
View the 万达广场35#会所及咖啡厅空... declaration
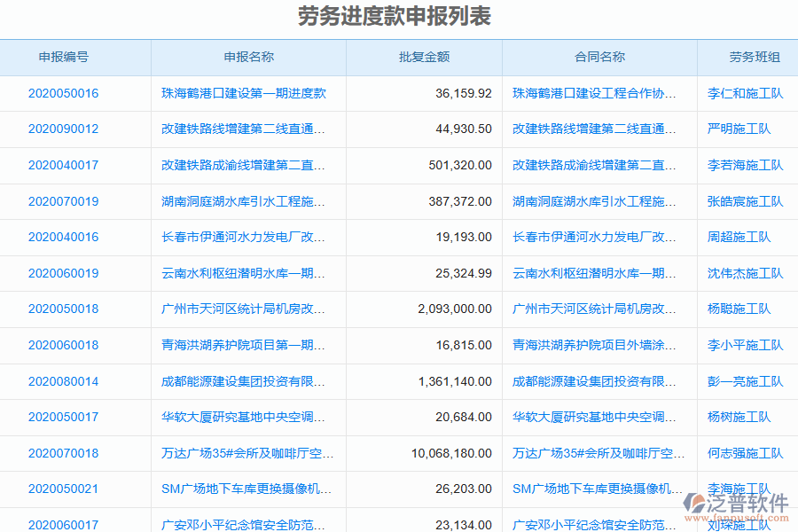[x=248, y=453]
